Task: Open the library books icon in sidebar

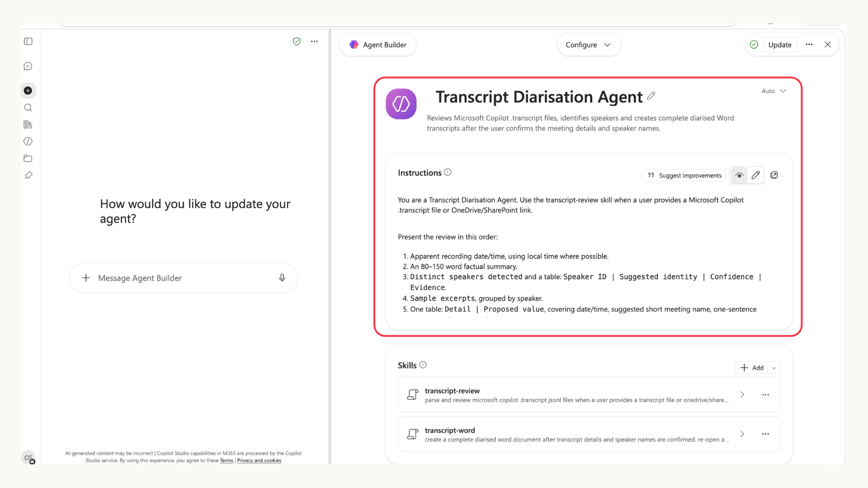Action: [x=28, y=125]
